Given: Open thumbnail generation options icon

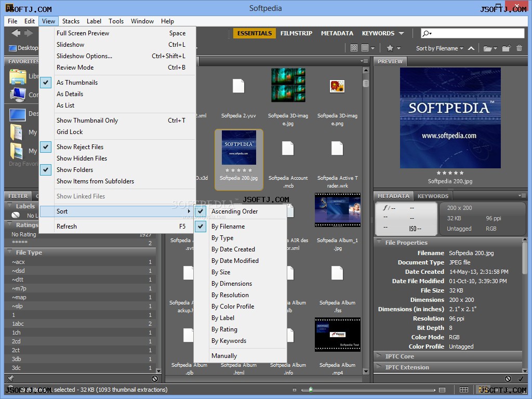Looking at the screenshot, I should point(368,48).
